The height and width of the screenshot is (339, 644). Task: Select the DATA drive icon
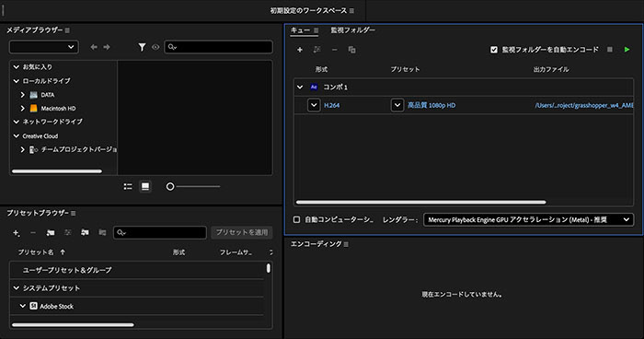click(34, 95)
